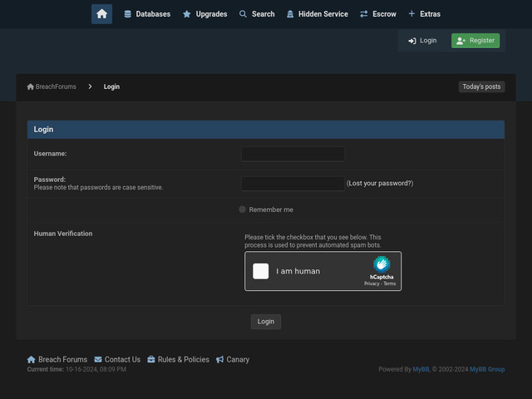The width and height of the screenshot is (532, 399).
Task: Click the Upgrades star icon
Action: [186, 14]
